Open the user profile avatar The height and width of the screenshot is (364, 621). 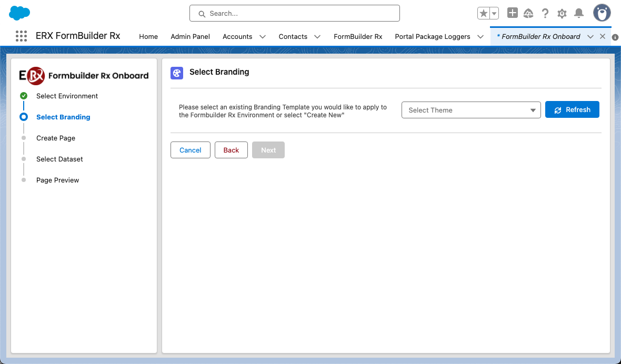click(602, 13)
